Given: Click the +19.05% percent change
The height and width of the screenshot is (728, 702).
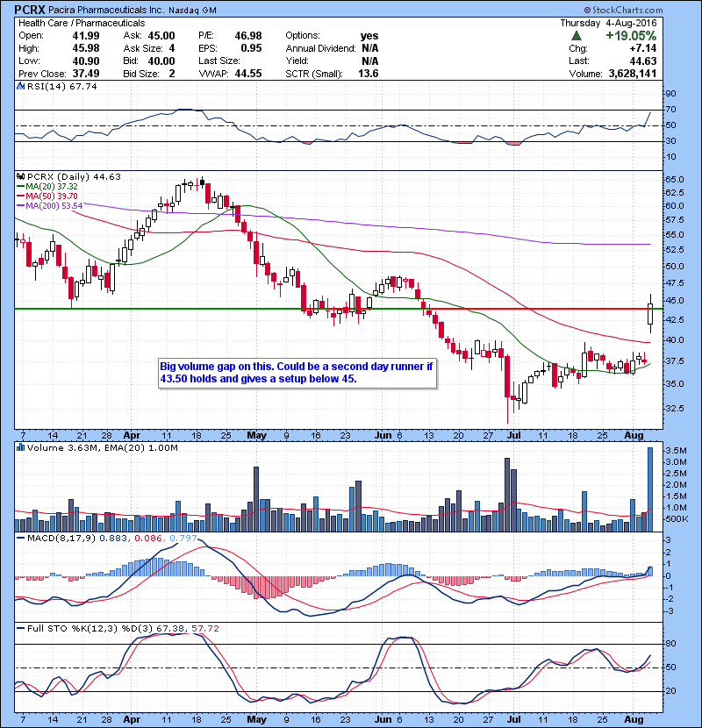Looking at the screenshot, I should tap(631, 36).
